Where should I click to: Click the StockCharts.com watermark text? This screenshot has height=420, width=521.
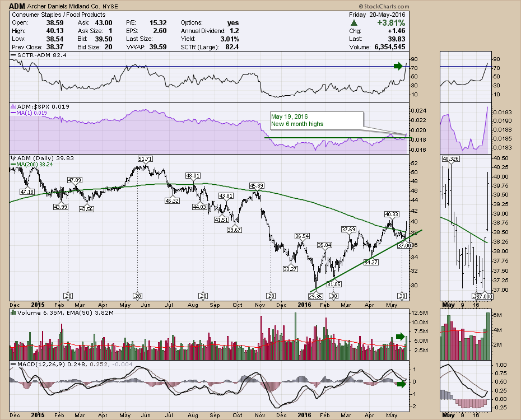tap(384, 6)
